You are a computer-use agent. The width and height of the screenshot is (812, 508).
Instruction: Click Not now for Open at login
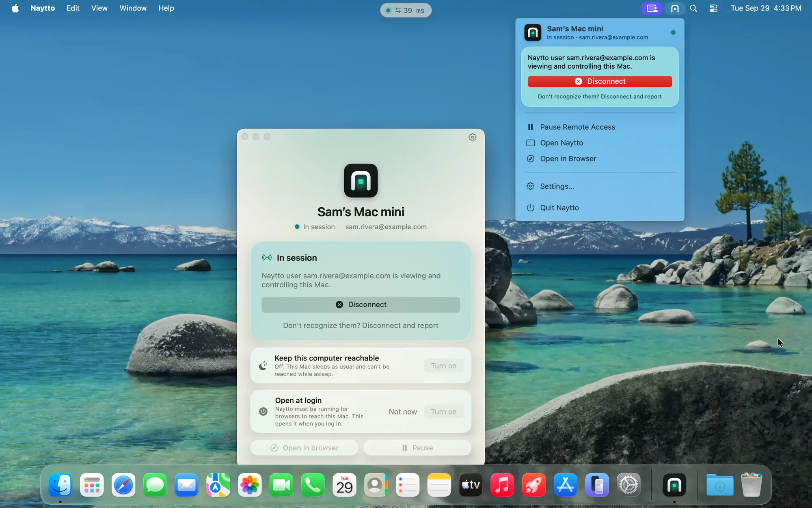point(403,412)
